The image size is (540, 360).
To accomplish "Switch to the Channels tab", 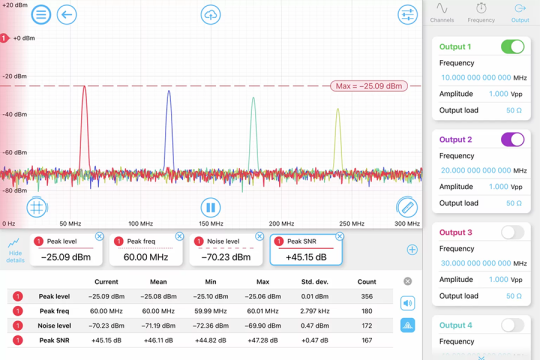I will (442, 13).
